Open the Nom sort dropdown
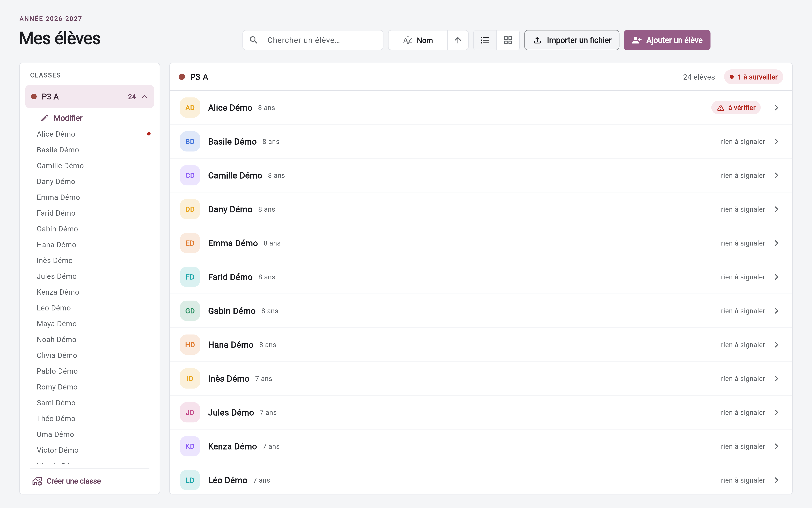Image resolution: width=812 pixels, height=508 pixels. [418, 40]
